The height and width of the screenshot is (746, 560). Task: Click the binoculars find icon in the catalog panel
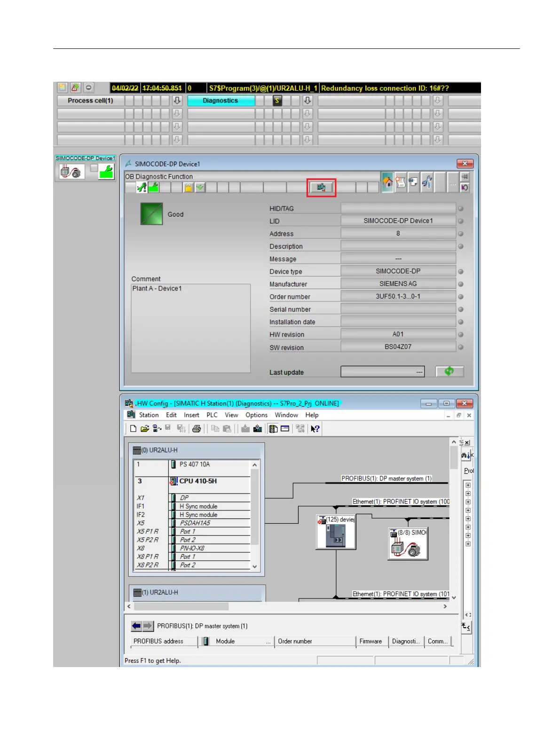click(465, 455)
